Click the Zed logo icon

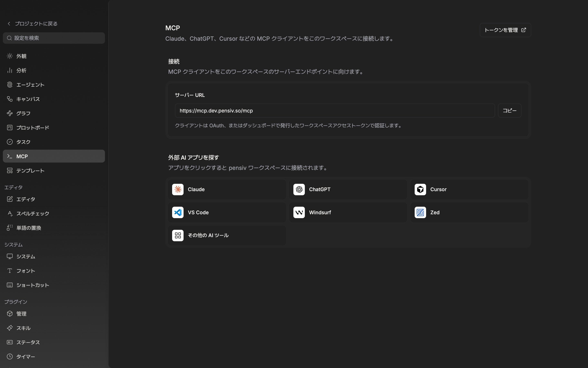point(420,212)
